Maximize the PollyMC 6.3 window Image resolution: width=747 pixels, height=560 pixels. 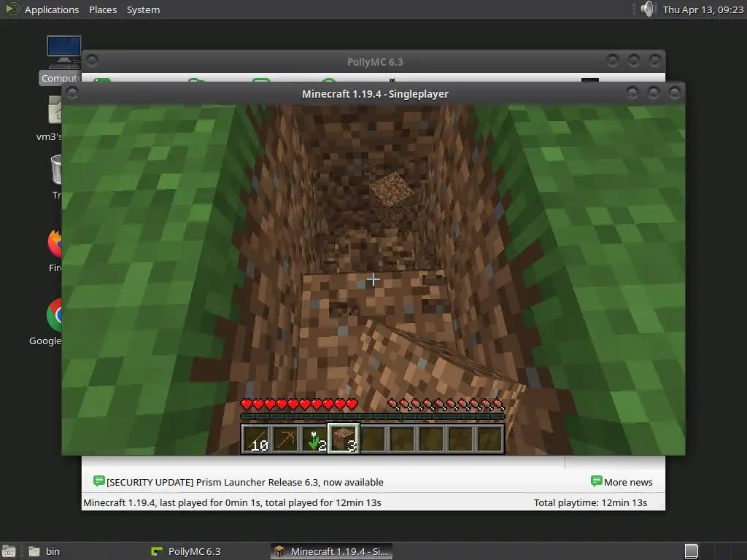coord(634,61)
